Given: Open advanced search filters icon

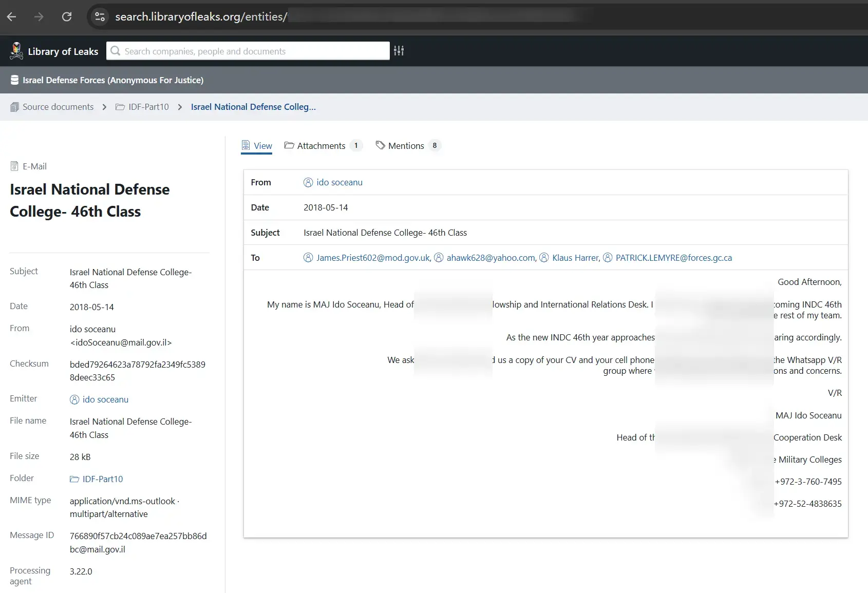Looking at the screenshot, I should 399,51.
